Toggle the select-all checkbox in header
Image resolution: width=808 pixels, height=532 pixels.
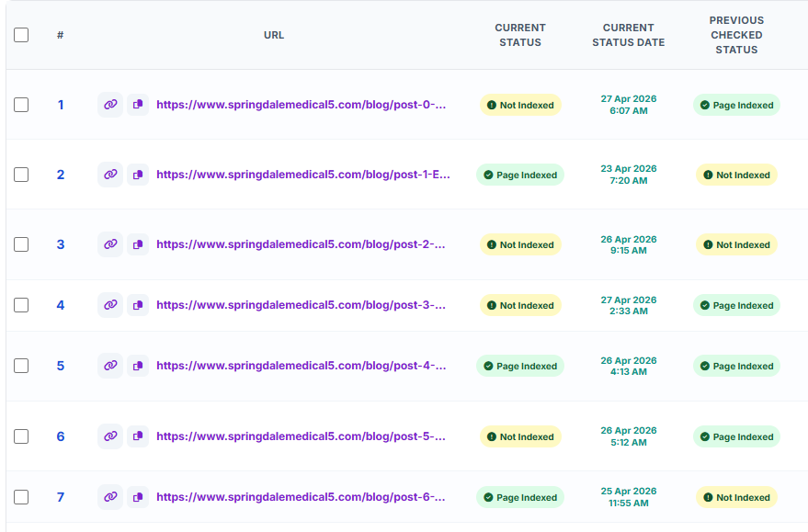pos(21,35)
